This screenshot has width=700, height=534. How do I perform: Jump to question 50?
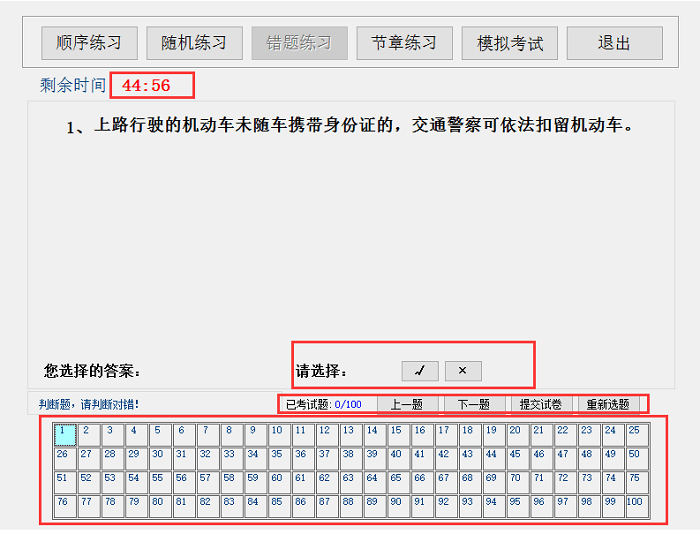(x=637, y=459)
